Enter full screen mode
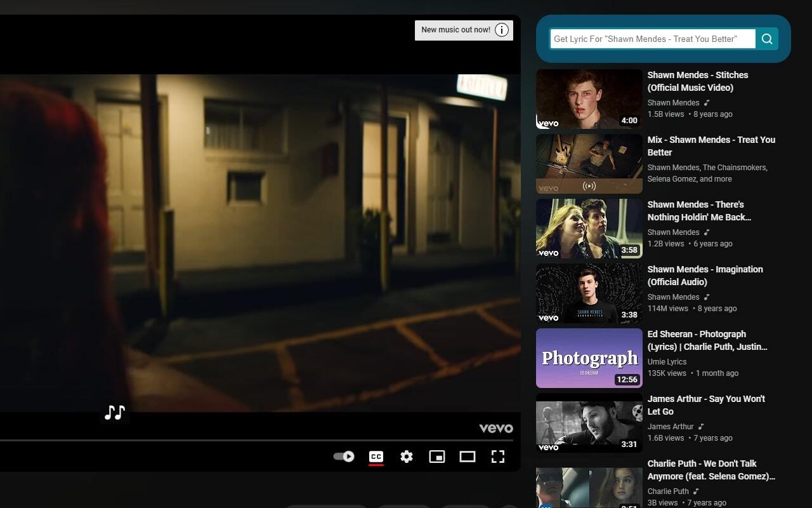The width and height of the screenshot is (812, 508). point(498,457)
